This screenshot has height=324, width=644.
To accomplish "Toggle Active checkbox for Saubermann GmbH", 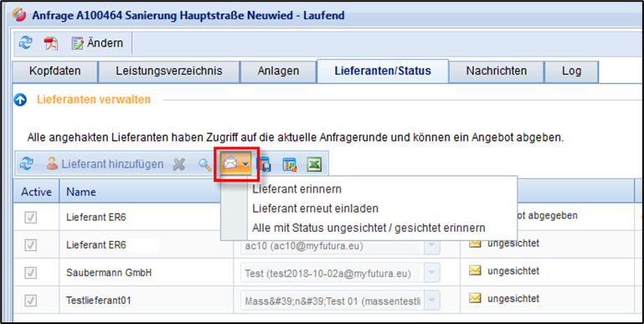I will point(31,273).
